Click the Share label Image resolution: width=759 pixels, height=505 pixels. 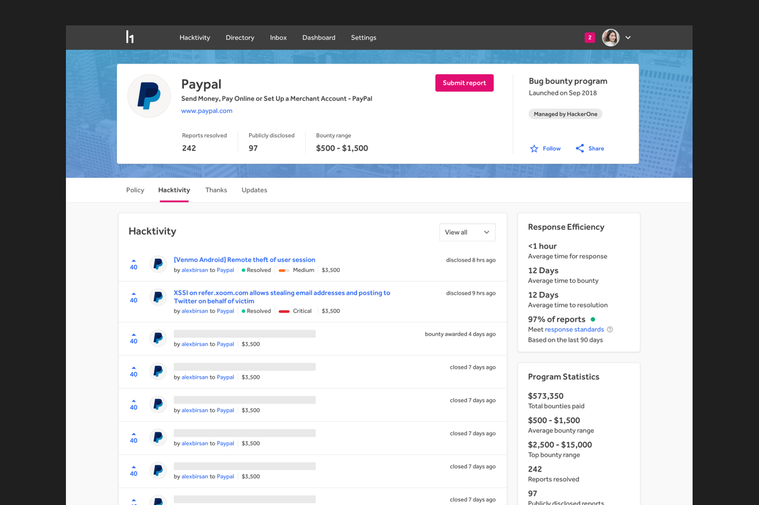click(x=596, y=149)
